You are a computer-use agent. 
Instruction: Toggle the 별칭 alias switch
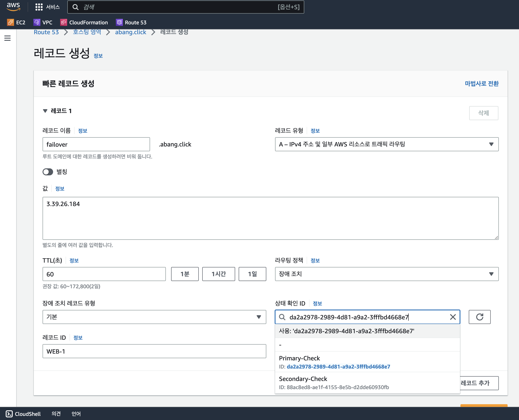click(x=48, y=172)
